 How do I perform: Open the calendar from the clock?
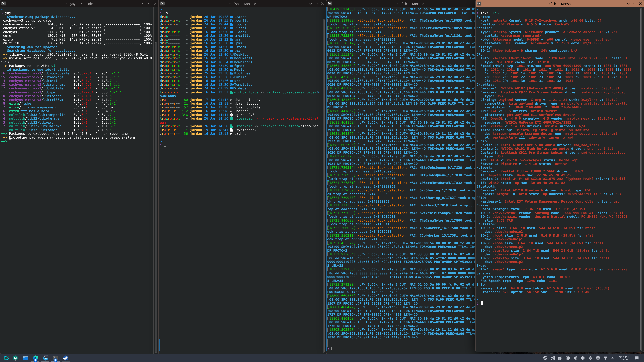[x=624, y=358]
